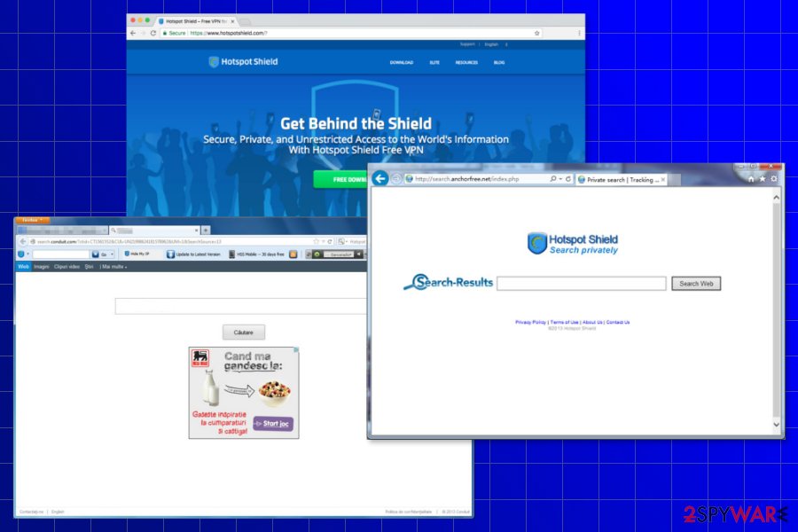798x532 pixels.
Task: Select the Private search tab in IE
Action: click(622, 180)
